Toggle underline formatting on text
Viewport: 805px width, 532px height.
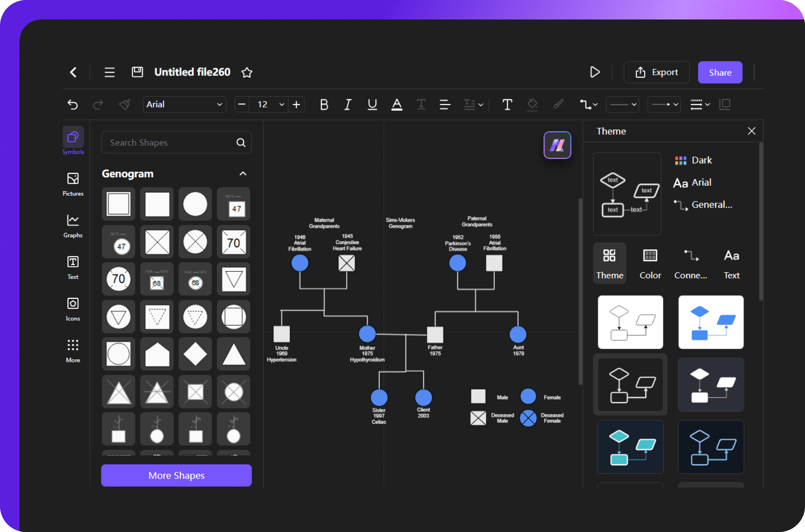coord(371,105)
